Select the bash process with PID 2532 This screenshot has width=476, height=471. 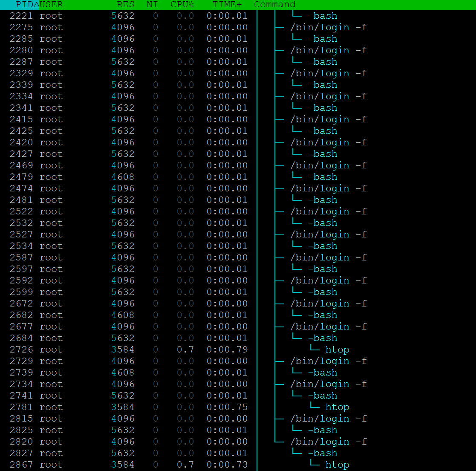(322, 222)
